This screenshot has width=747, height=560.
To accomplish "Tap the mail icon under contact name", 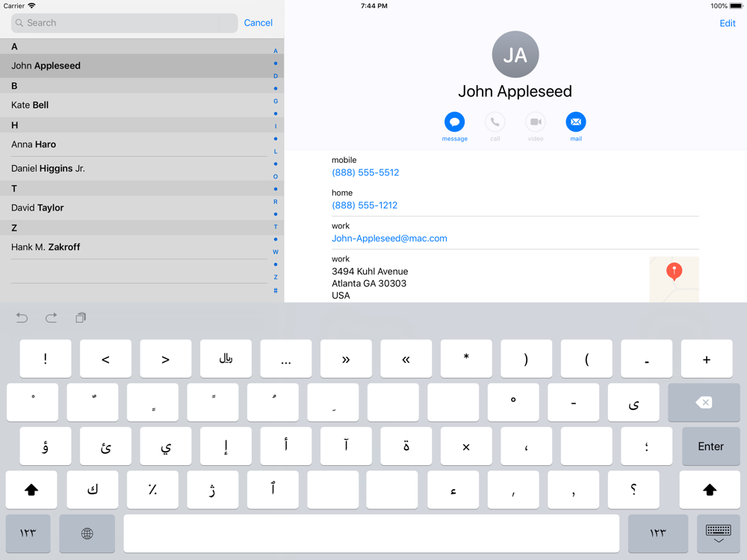I will 575,122.
